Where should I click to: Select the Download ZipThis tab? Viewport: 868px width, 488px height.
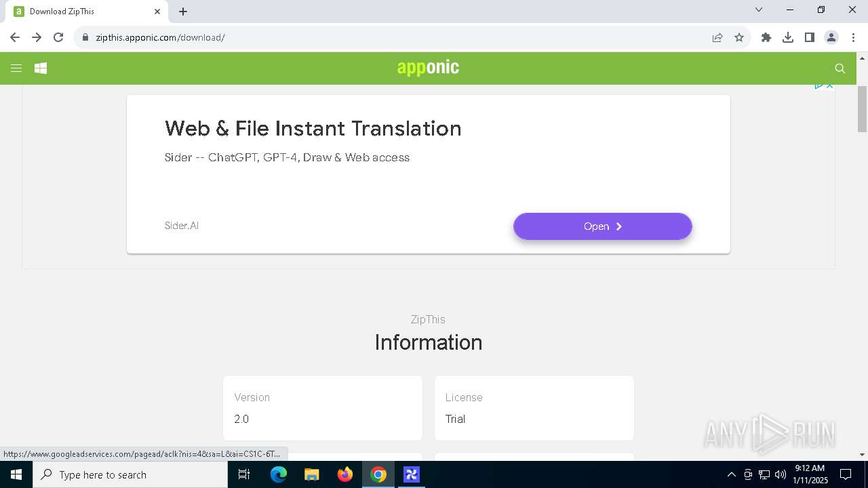87,12
